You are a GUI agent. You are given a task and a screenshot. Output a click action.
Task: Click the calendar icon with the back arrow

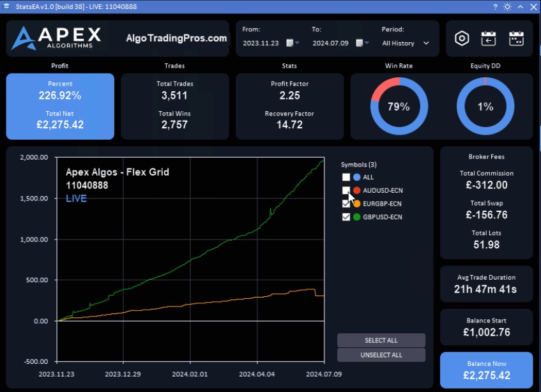(488, 38)
